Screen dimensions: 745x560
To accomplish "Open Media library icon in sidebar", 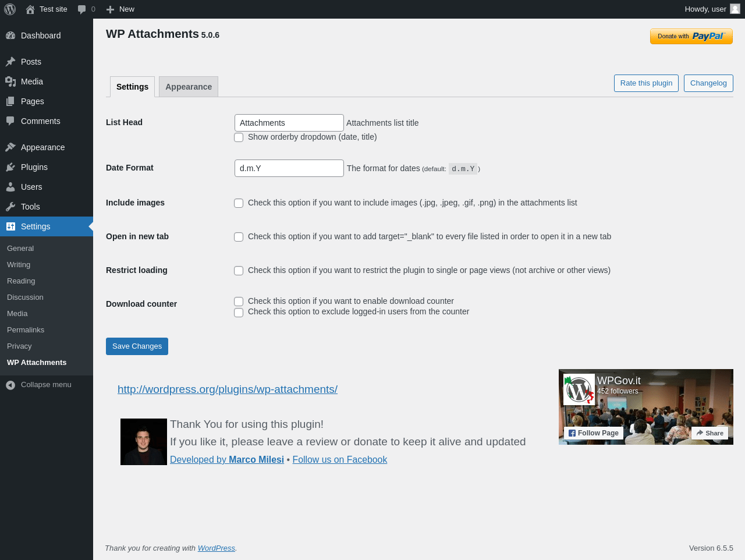I will coord(10,81).
